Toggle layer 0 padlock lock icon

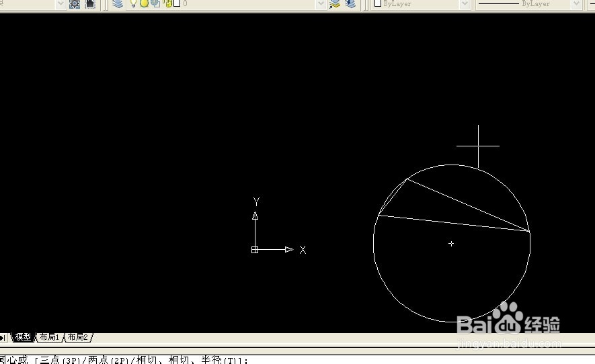tap(167, 4)
